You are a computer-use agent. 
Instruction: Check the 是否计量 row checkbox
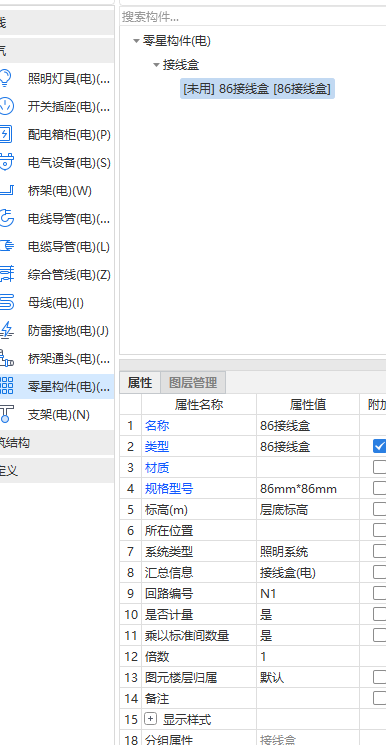pyautogui.click(x=379, y=614)
